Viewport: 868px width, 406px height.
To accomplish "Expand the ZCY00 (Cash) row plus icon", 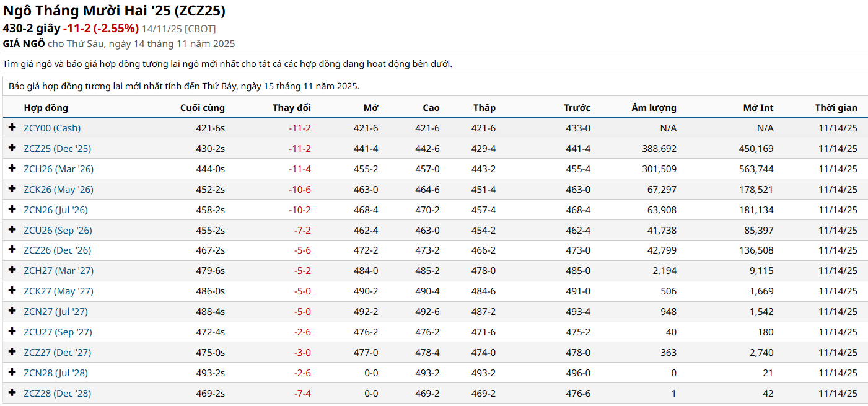I will click(12, 128).
